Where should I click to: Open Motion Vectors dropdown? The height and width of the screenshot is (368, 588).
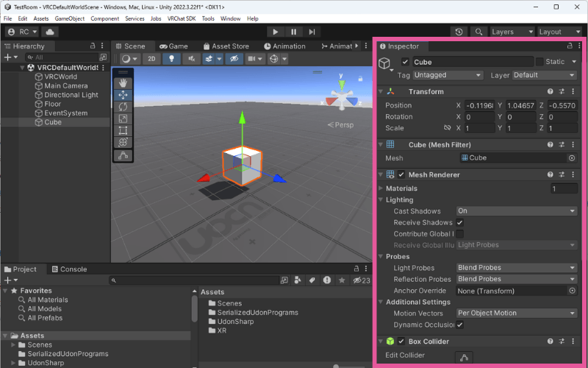pyautogui.click(x=517, y=314)
